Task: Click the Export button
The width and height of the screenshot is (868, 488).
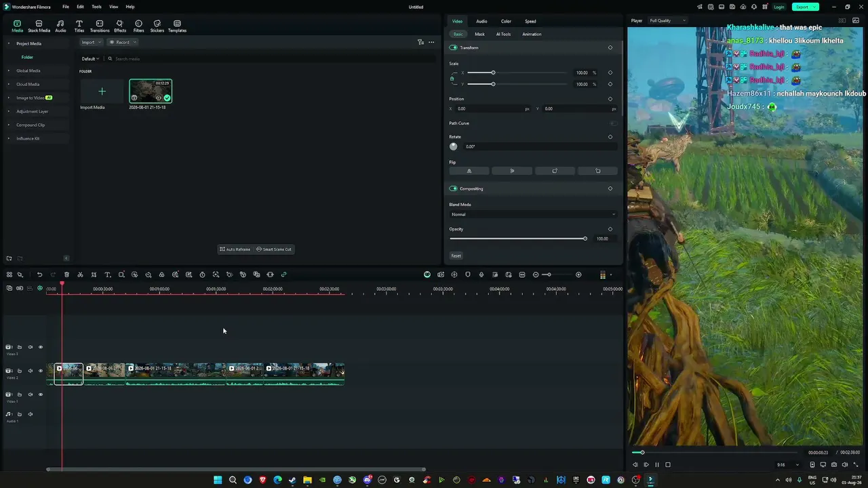Action: pos(805,7)
